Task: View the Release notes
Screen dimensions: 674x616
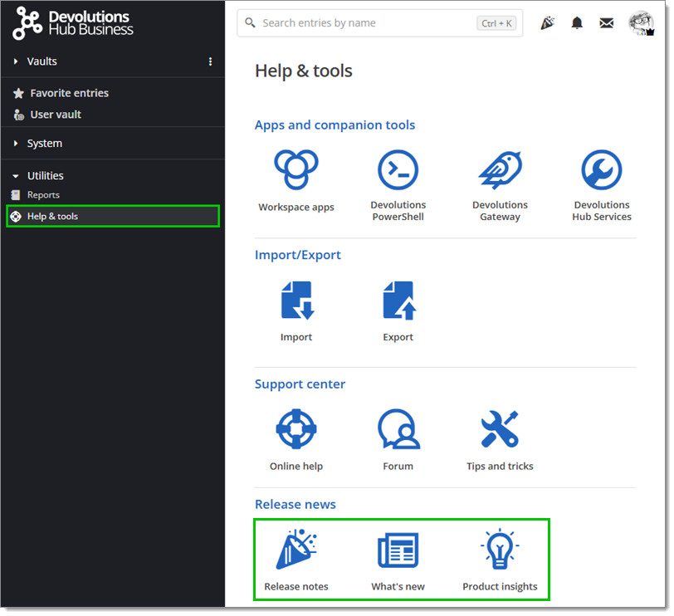Action: [296, 549]
